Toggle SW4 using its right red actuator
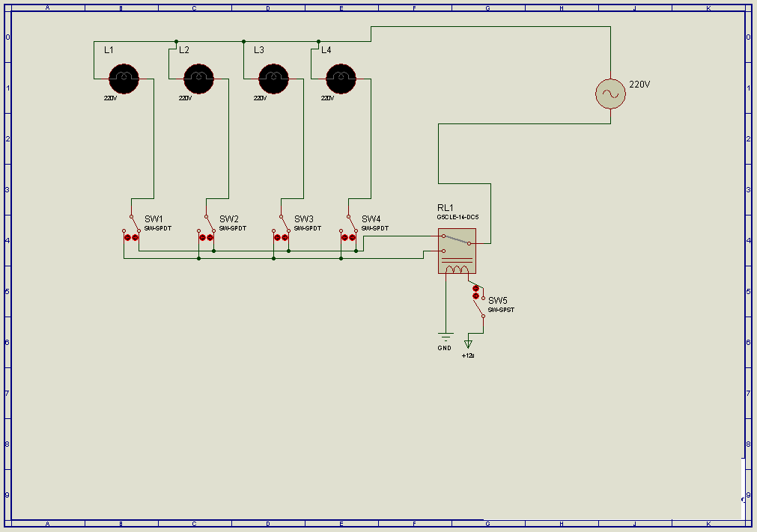The image size is (757, 532). [x=353, y=238]
